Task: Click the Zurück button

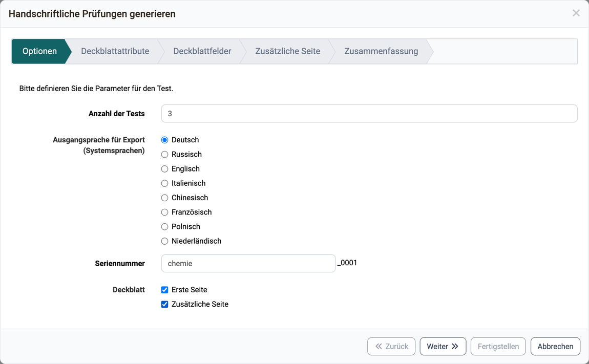Action: [x=391, y=347]
